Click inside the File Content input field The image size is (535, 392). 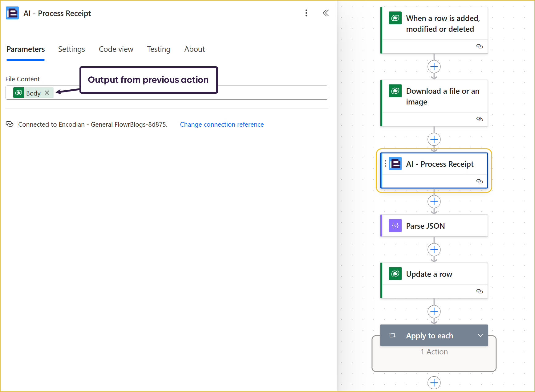[167, 92]
